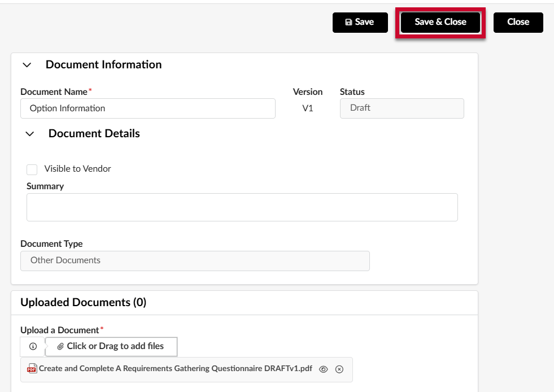Click the Uploaded Documents (0) heading
The height and width of the screenshot is (392, 554).
point(84,302)
